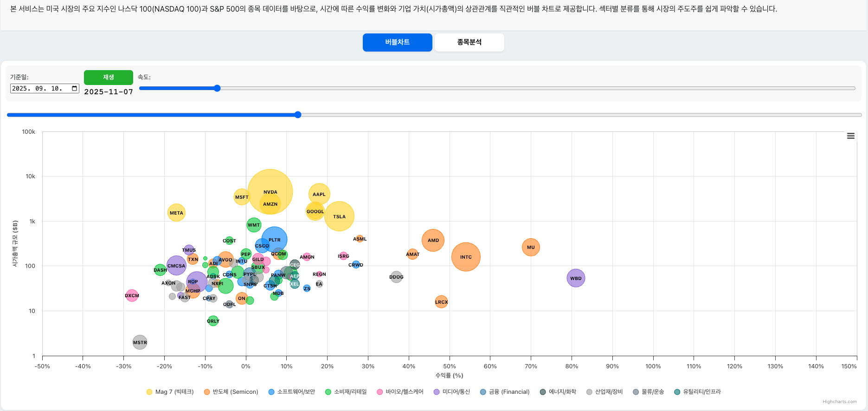Select the AMAT bubble
868x411 pixels.
coord(412,254)
